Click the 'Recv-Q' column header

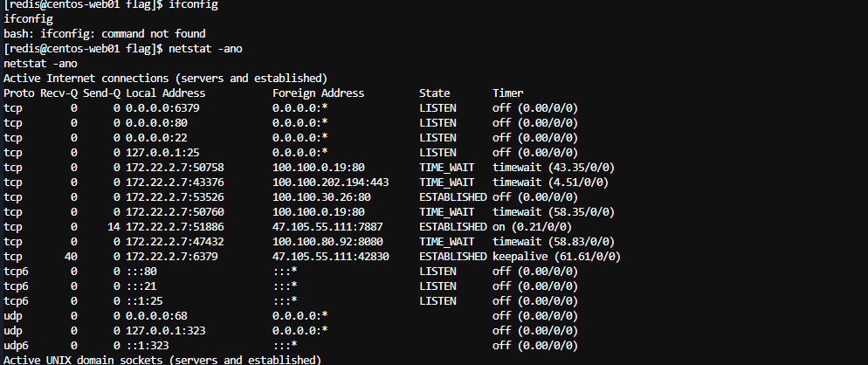click(x=59, y=93)
